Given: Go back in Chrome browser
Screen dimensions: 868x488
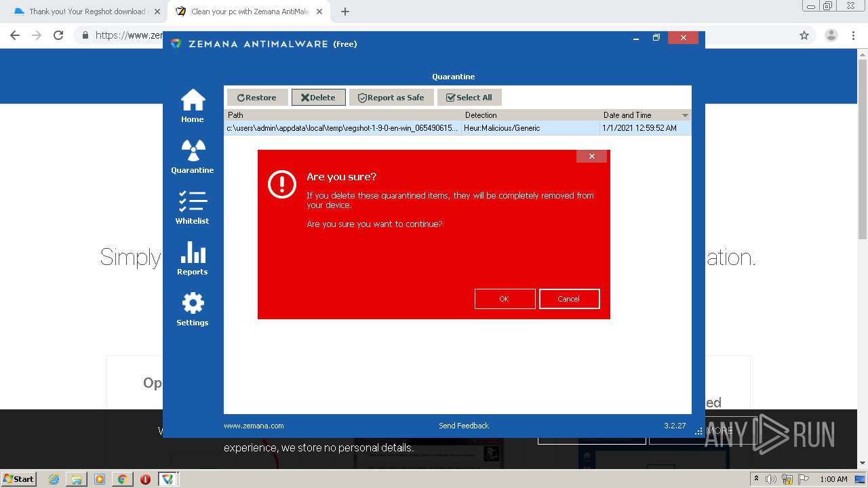Looking at the screenshot, I should 15,35.
